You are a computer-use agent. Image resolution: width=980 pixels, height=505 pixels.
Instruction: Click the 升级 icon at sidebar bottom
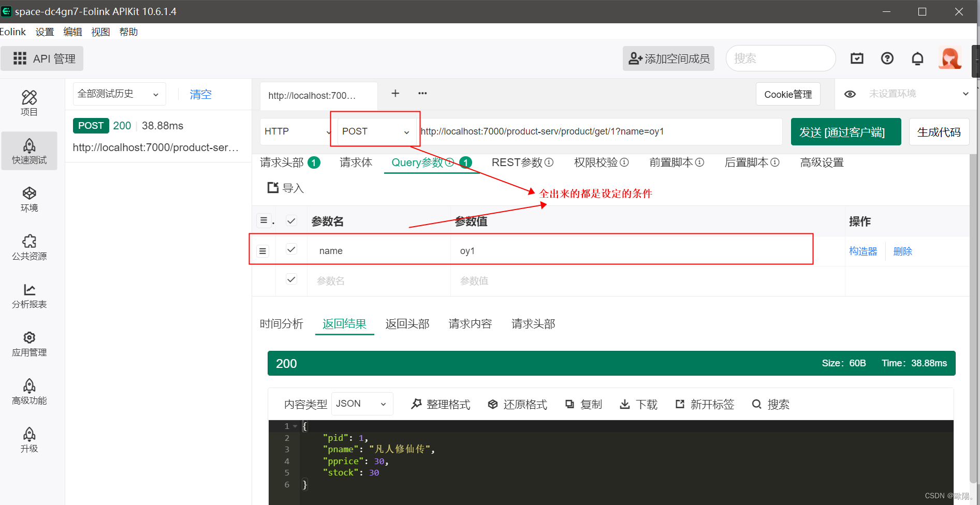point(29,439)
